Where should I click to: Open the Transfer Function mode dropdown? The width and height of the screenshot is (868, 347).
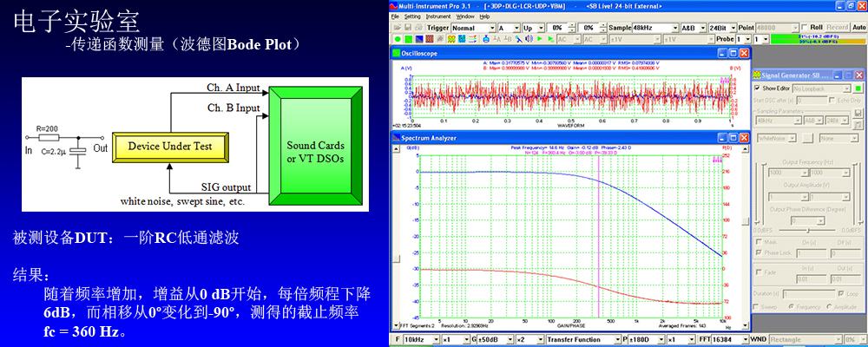point(583,339)
